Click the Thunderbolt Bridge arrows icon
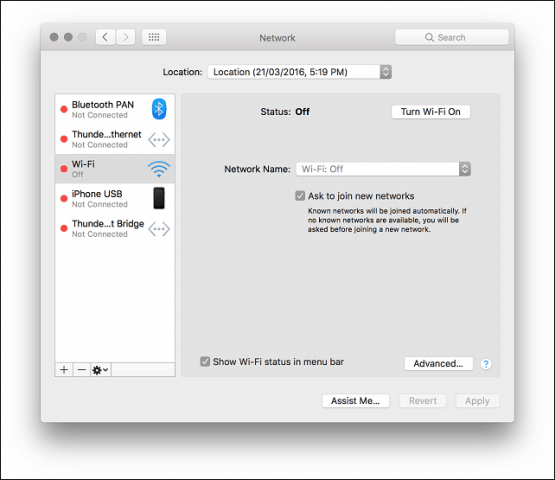This screenshot has height=480, width=555. 159,229
